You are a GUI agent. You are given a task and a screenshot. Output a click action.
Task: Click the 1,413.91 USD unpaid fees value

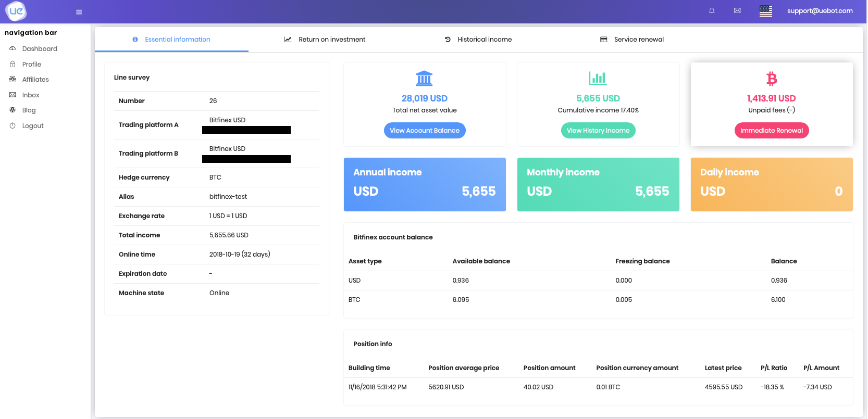click(772, 98)
